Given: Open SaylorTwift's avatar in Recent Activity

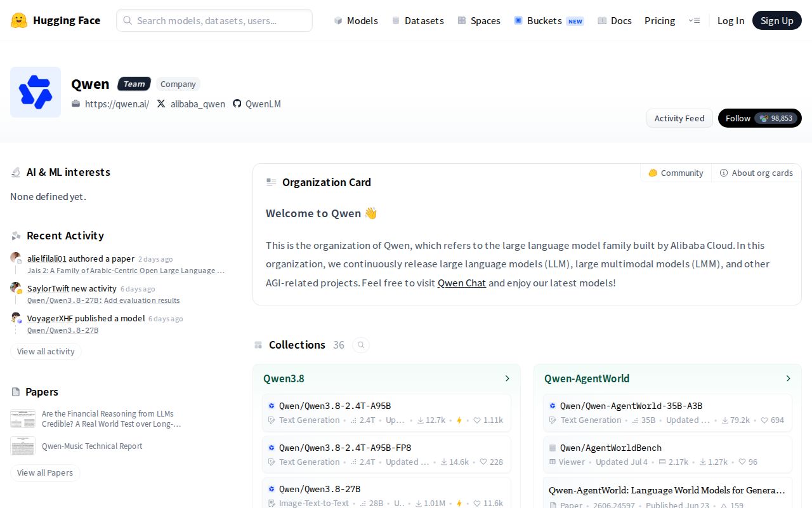Looking at the screenshot, I should tap(16, 288).
